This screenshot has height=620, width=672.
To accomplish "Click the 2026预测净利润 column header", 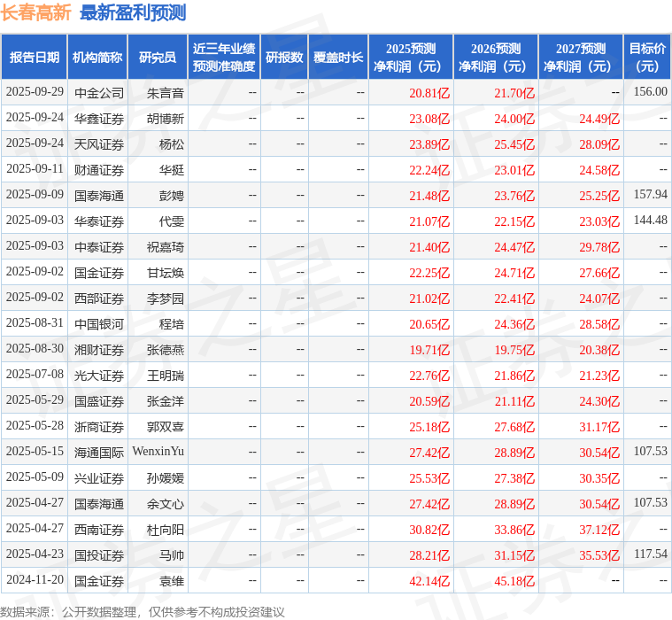I will (495, 58).
